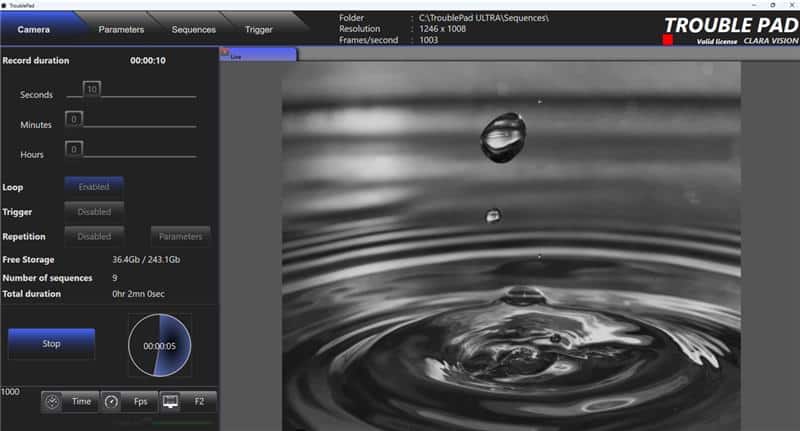The image size is (800, 431).
Task: Click the CLARA VISION text
Action: click(770, 41)
